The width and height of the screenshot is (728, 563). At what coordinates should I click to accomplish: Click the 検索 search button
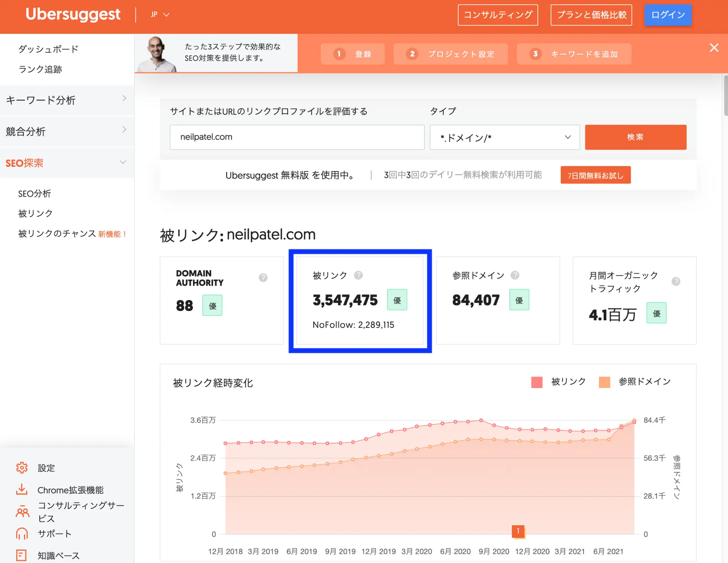[x=635, y=137]
